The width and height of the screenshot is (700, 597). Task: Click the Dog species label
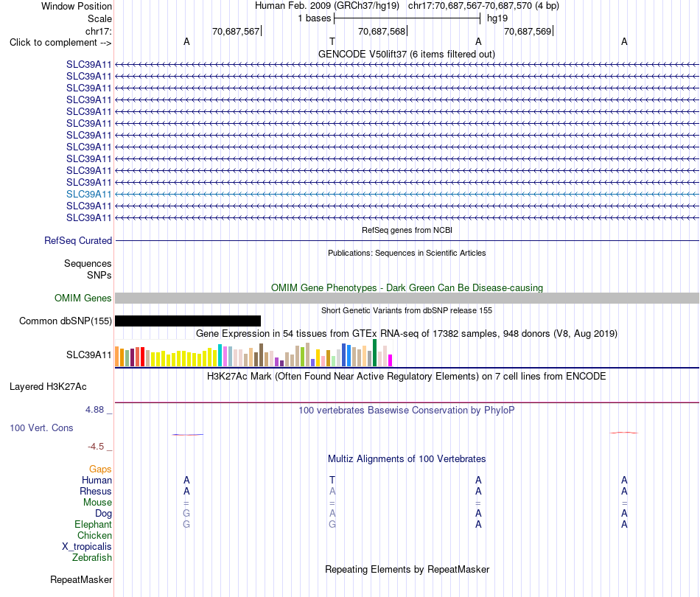coord(103,514)
